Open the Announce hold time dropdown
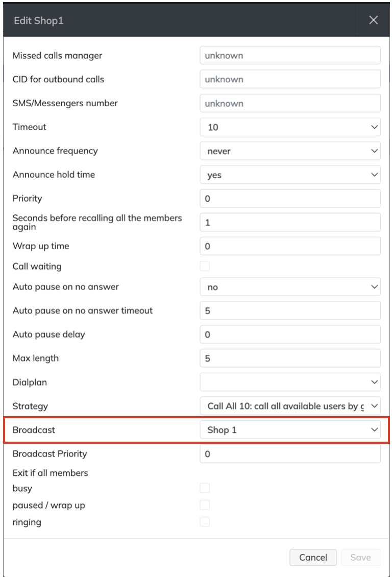The width and height of the screenshot is (392, 577). [290, 175]
